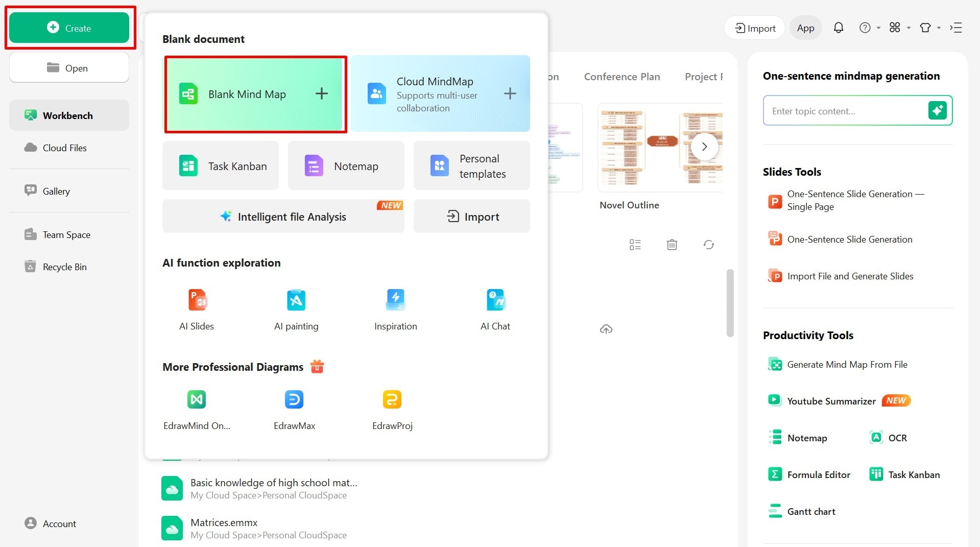Screen dimensions: 980x547
Task: Expand the apps grid menu
Action: point(899,28)
